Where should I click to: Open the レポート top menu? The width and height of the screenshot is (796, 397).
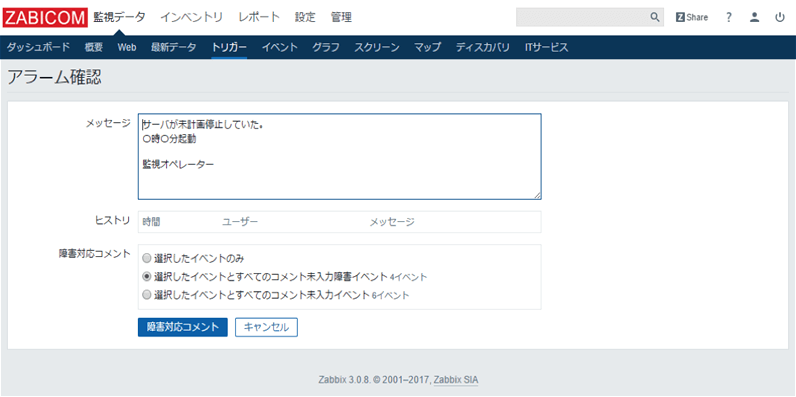259,17
